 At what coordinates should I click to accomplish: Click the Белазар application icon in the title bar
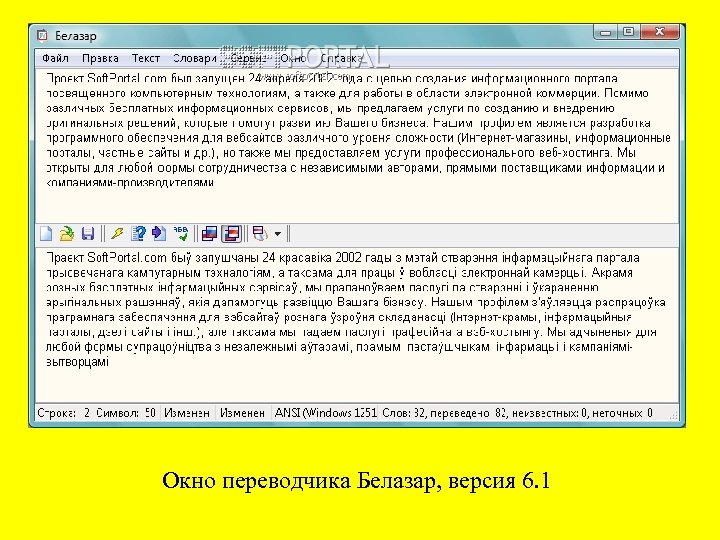(43, 36)
